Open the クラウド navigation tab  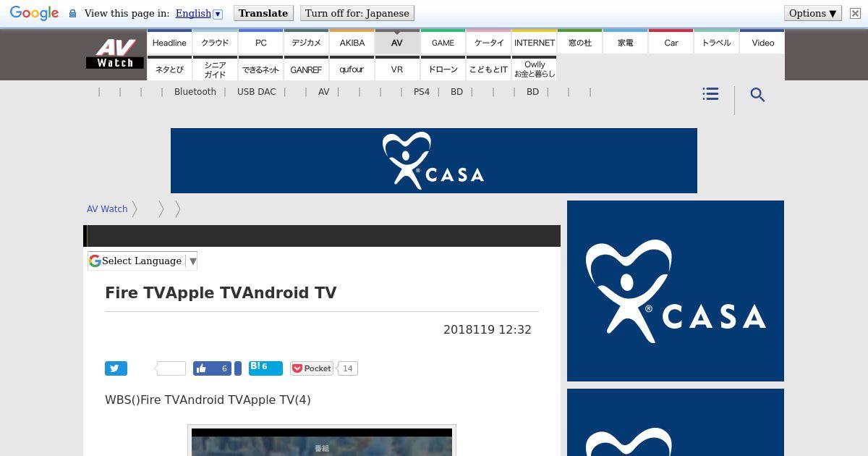pyautogui.click(x=215, y=42)
